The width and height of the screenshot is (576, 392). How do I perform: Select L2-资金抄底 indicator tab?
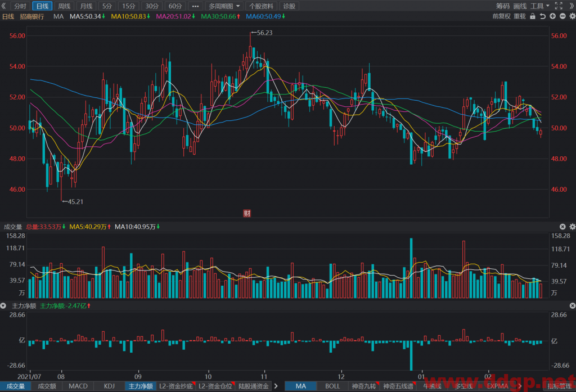pyautogui.click(x=176, y=386)
